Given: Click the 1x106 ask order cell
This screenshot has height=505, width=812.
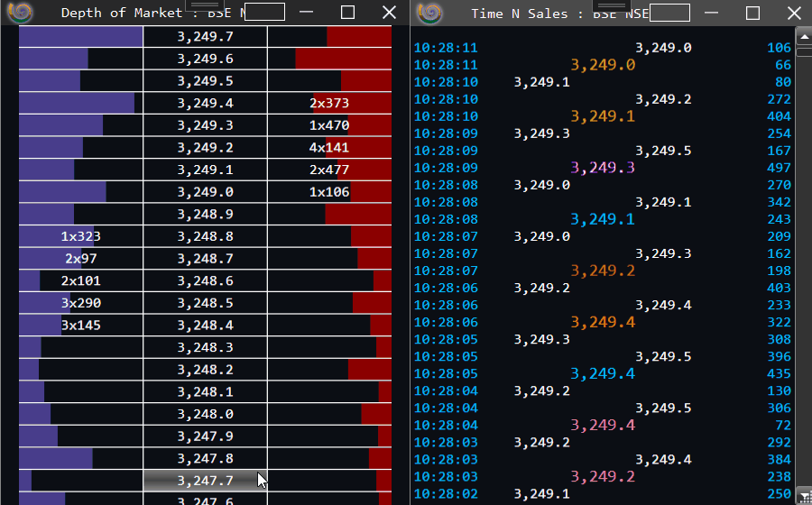Looking at the screenshot, I should pos(329,192).
